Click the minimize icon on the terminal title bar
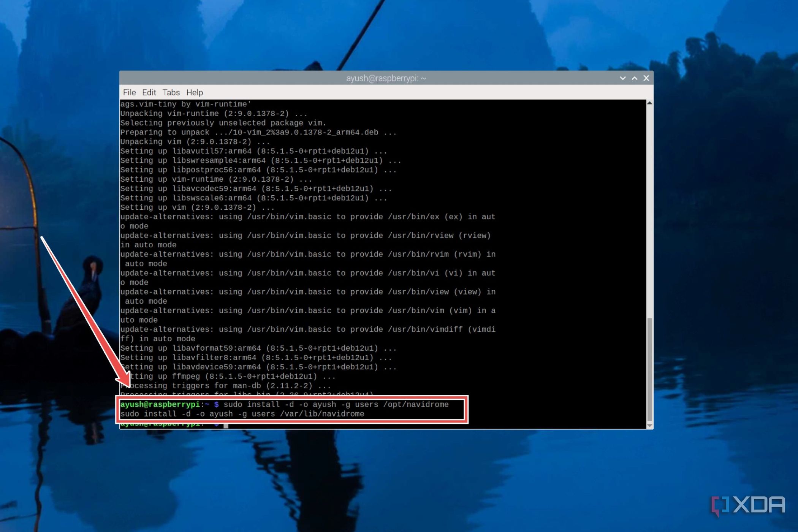 (622, 78)
